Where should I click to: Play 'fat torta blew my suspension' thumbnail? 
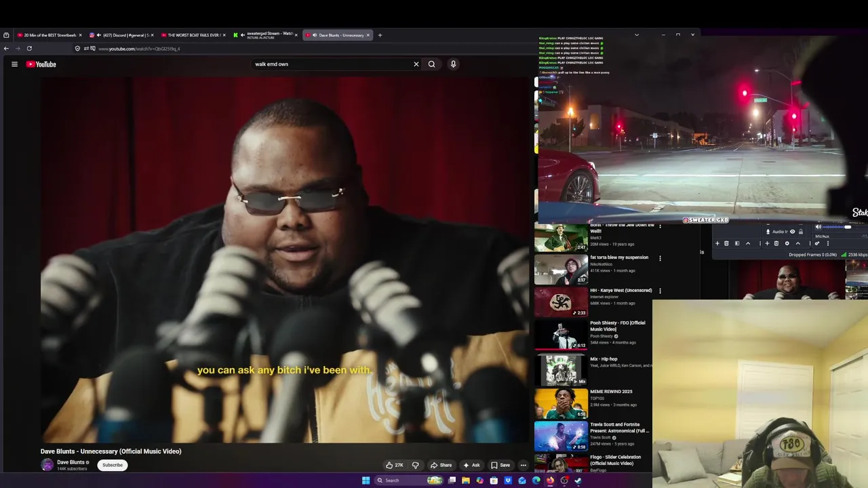561,269
